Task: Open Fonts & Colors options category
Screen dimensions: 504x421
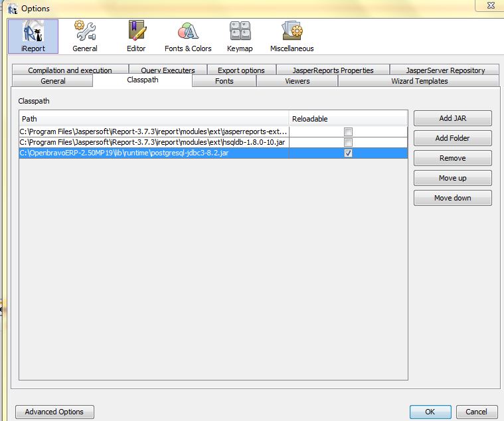Action: pos(188,37)
